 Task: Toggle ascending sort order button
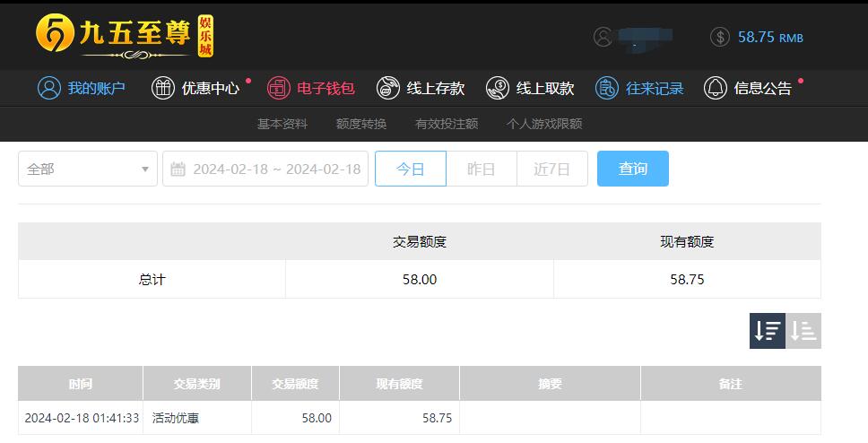pos(803,331)
